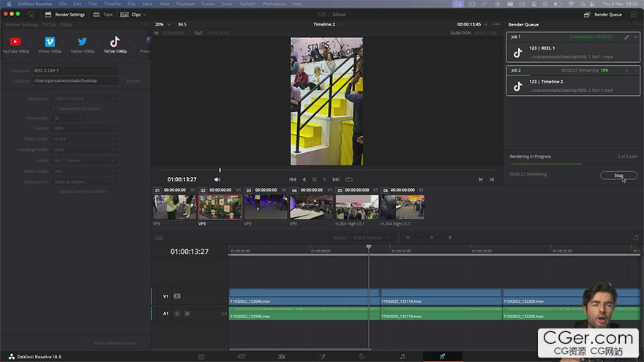Select clip thumbnail 02

pyautogui.click(x=220, y=207)
